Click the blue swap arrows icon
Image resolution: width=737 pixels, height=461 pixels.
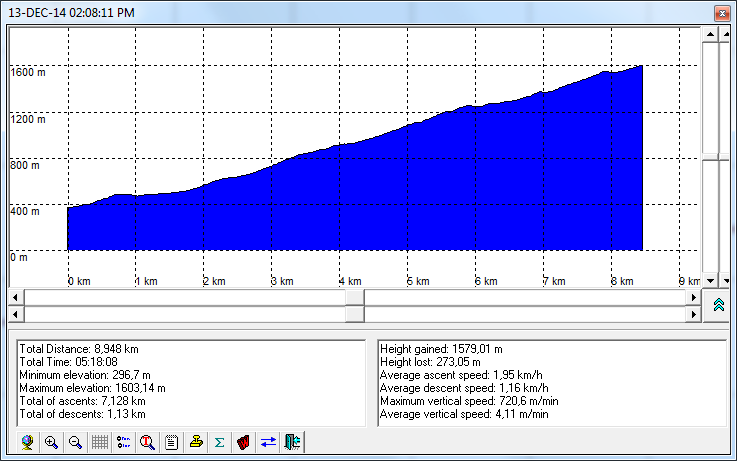(x=268, y=442)
